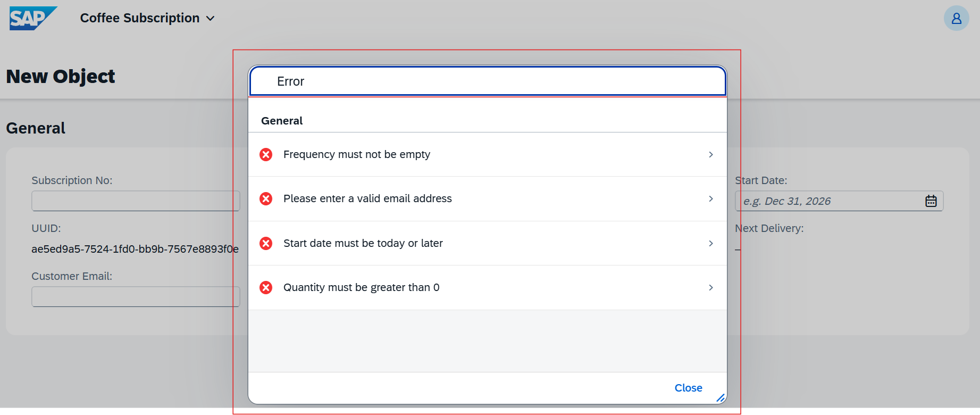This screenshot has height=415, width=980.
Task: Click the red error icon beside Frequency message
Action: [x=266, y=155]
